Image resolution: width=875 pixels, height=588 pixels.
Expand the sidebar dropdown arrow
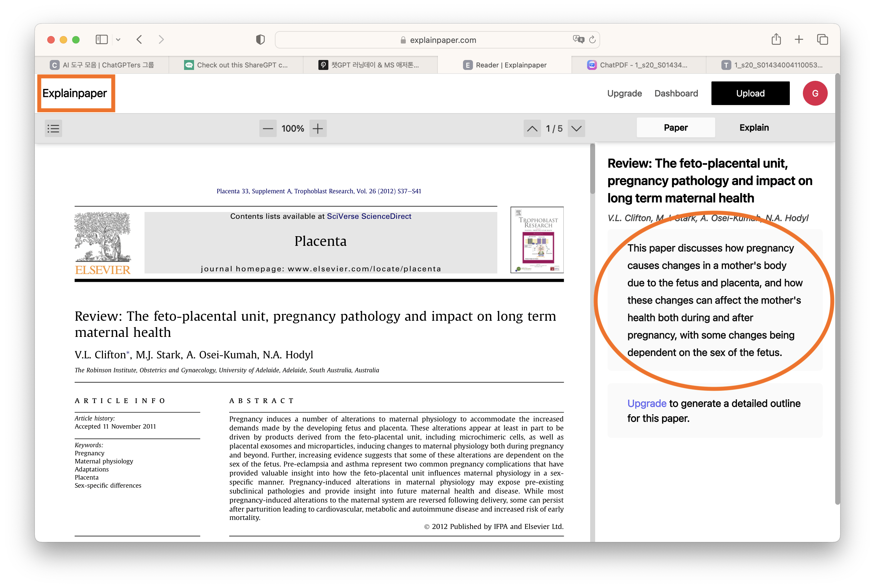pos(118,39)
